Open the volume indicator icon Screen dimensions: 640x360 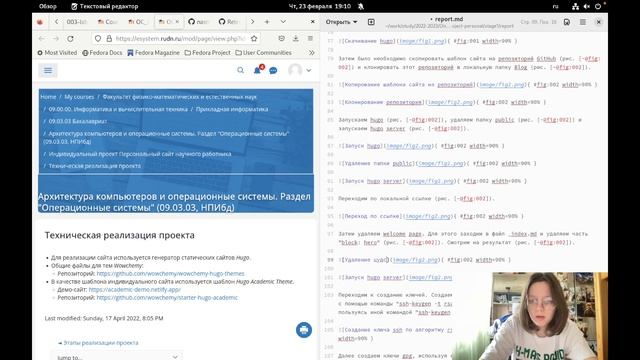587,7
